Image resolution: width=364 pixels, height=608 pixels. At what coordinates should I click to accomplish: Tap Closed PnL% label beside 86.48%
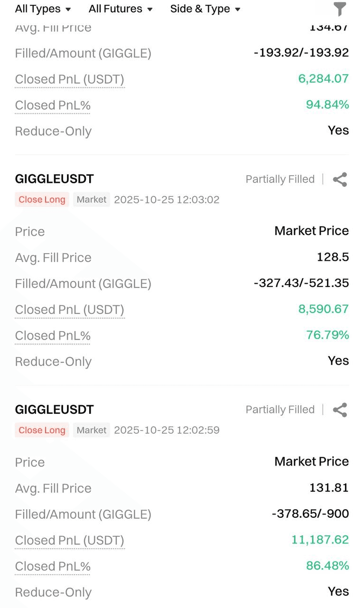(53, 567)
